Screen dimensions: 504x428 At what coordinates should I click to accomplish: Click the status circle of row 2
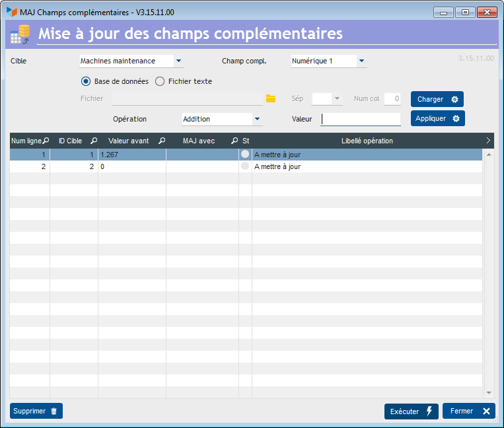(x=245, y=166)
